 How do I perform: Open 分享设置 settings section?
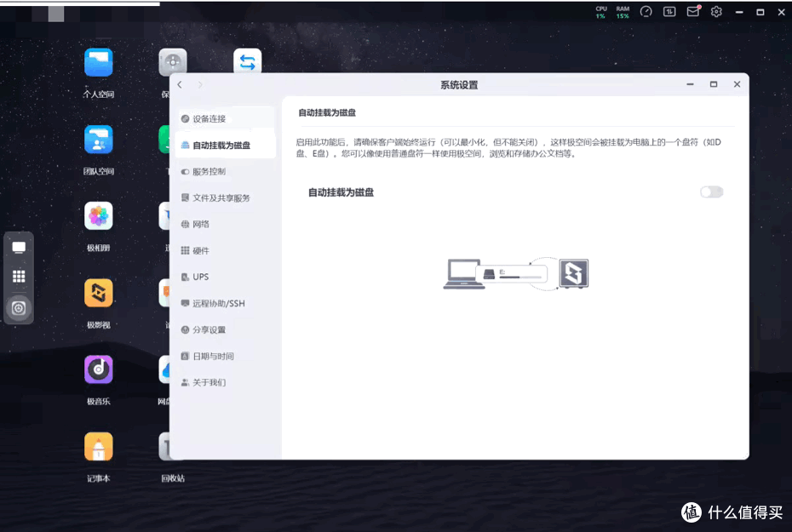[226, 329]
